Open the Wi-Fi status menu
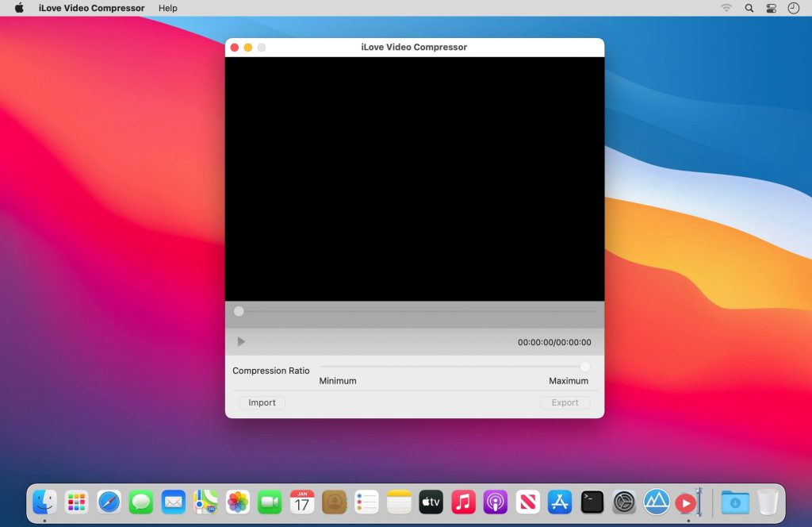The width and height of the screenshot is (812, 527). [x=726, y=8]
